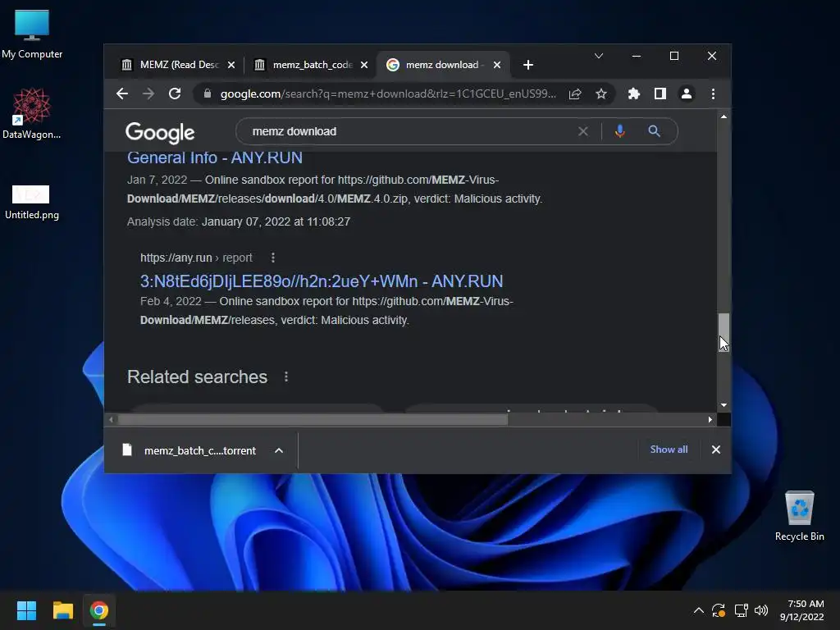
Task: Click the horizontal scrollbar thumb
Action: tap(313, 419)
